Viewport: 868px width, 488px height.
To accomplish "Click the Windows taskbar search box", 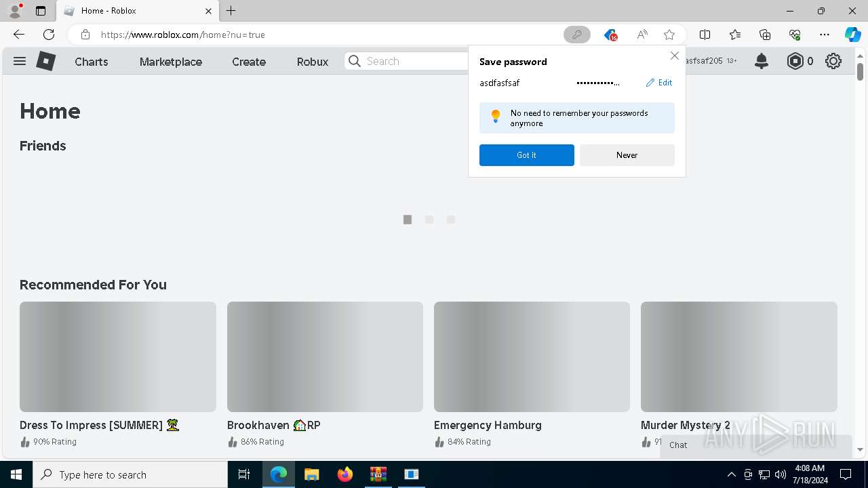I will tap(130, 474).
